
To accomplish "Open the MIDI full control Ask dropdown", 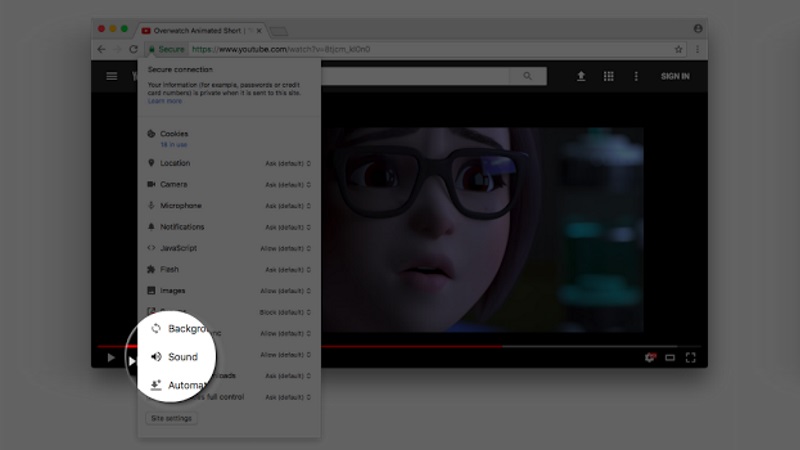I will pos(288,397).
